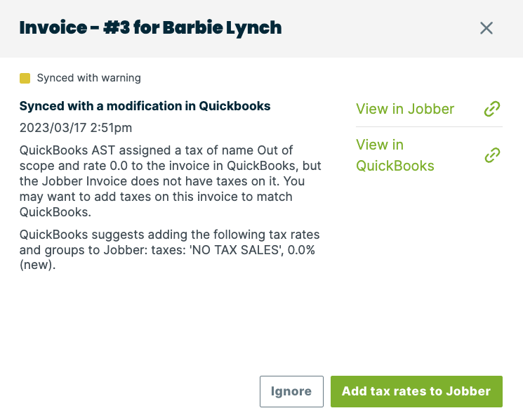The width and height of the screenshot is (523, 420).
Task: Click the (new). text ending the suggestion
Action: 37,266
